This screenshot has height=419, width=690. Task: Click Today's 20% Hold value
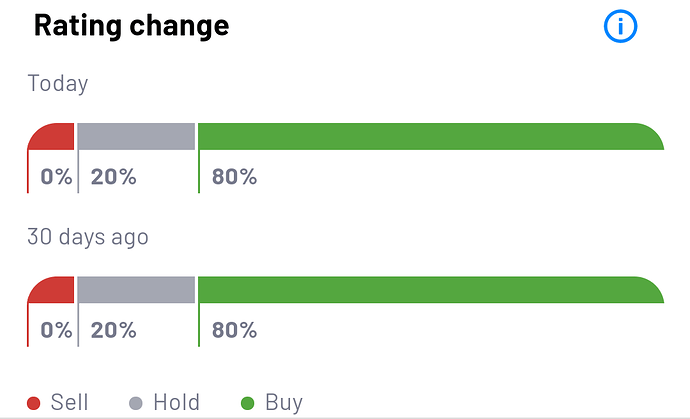click(x=113, y=177)
